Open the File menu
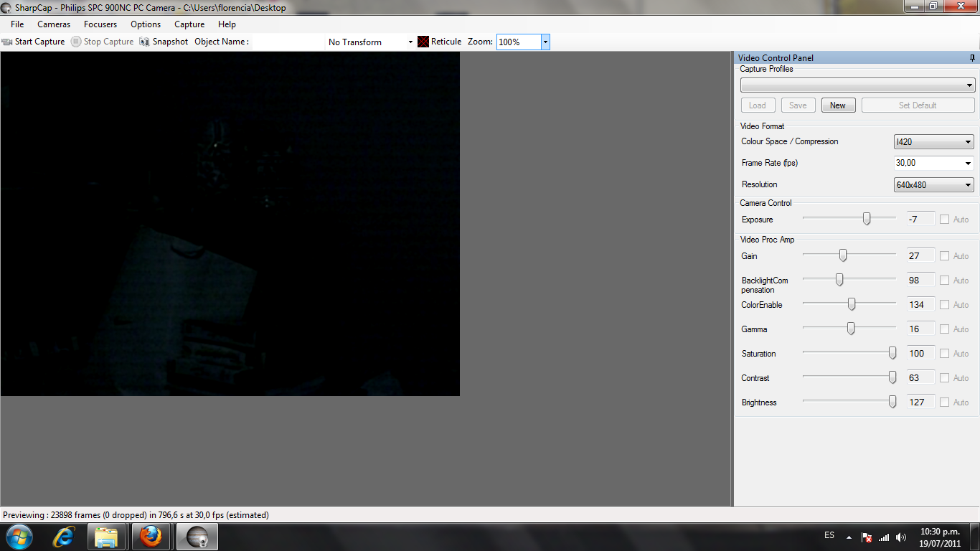This screenshot has height=551, width=980. click(x=17, y=24)
